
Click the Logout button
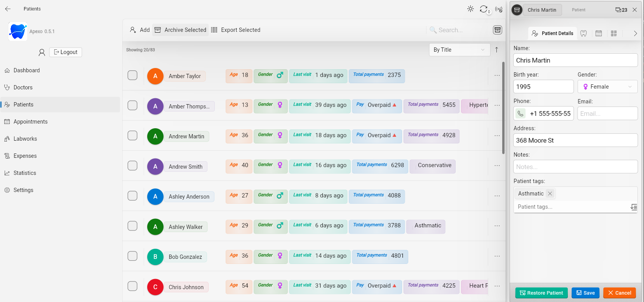66,52
